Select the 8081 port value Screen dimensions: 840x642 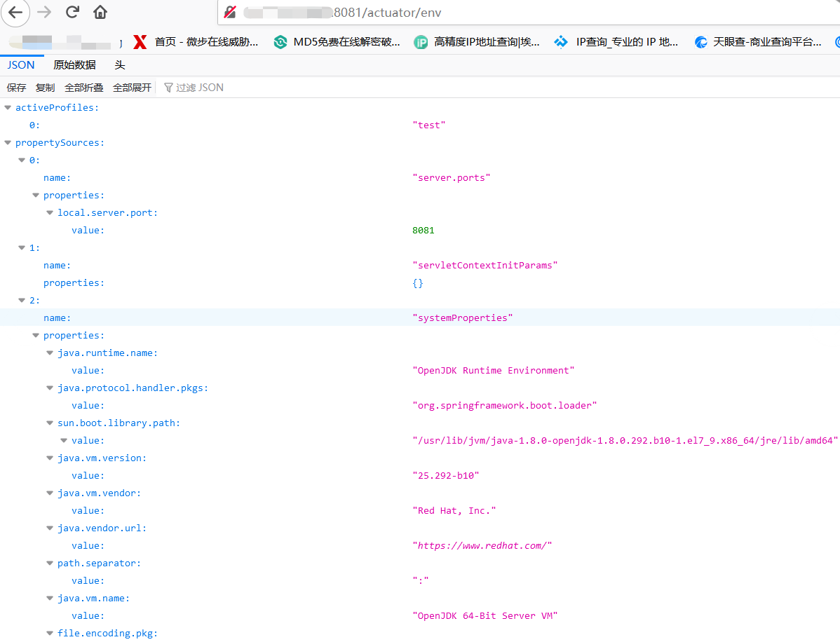tap(424, 231)
